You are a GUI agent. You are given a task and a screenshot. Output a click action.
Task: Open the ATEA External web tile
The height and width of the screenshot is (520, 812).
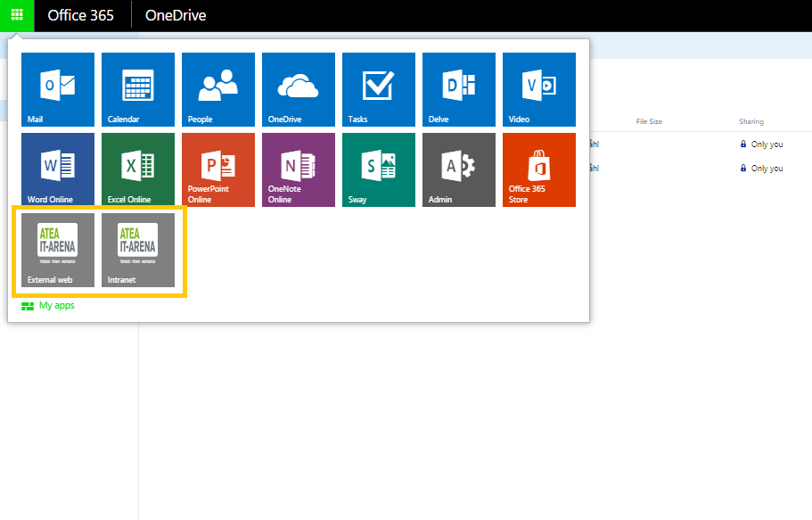(x=58, y=250)
